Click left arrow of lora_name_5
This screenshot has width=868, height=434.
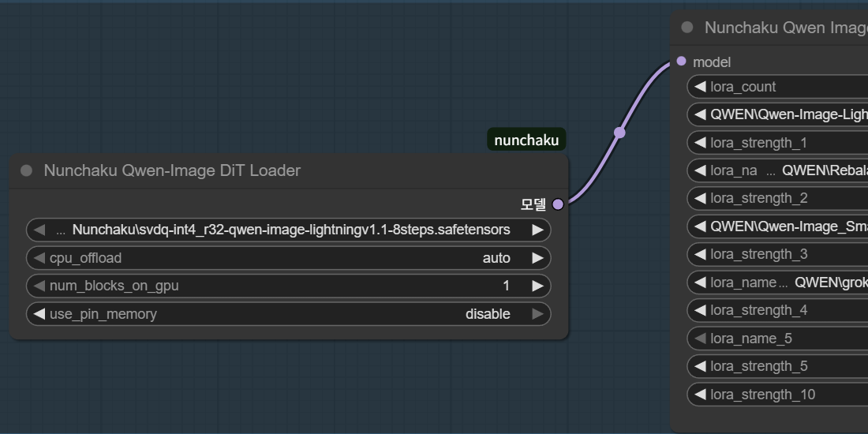coord(700,339)
